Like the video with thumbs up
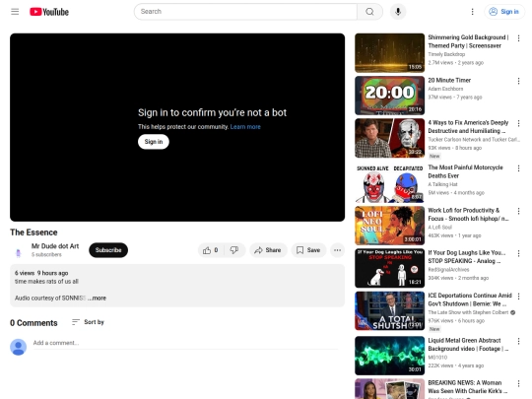This screenshot has height=399, width=532. pos(211,250)
